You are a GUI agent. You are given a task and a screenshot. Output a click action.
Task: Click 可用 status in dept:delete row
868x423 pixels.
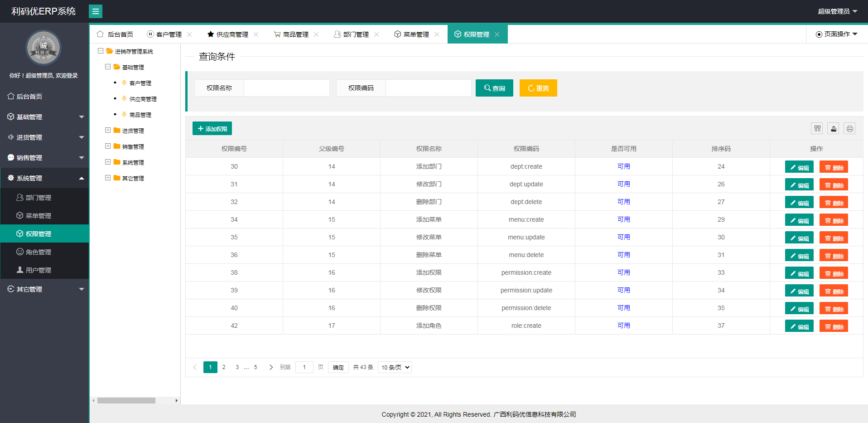623,202
